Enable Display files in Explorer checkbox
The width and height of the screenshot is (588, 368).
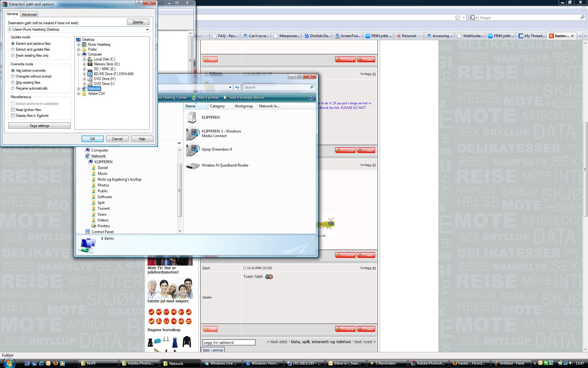13,116
